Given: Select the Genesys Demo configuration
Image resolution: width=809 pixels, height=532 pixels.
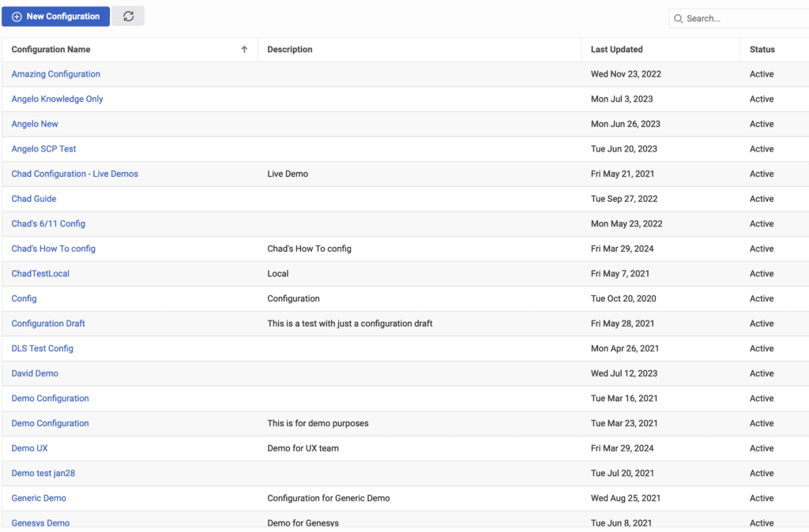Looking at the screenshot, I should point(40,523).
